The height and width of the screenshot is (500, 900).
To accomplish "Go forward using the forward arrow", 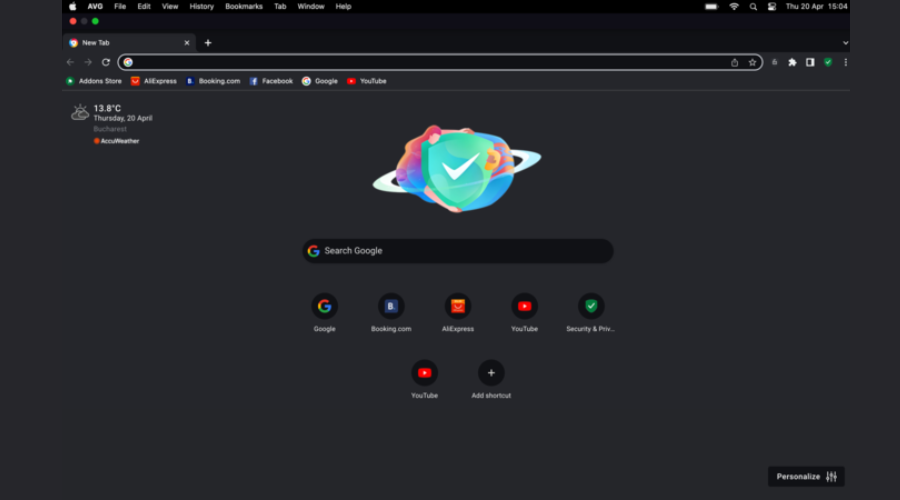I will coord(88,62).
